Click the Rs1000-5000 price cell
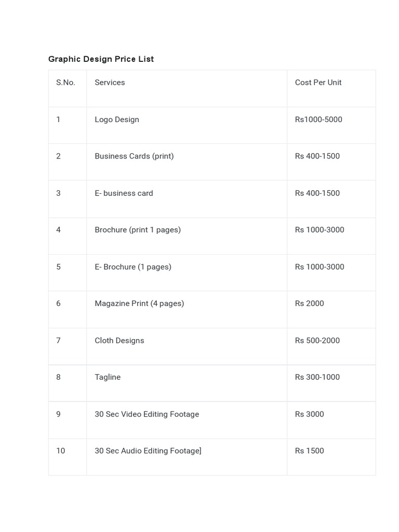Screen dimensions: 399x532 point(318,119)
